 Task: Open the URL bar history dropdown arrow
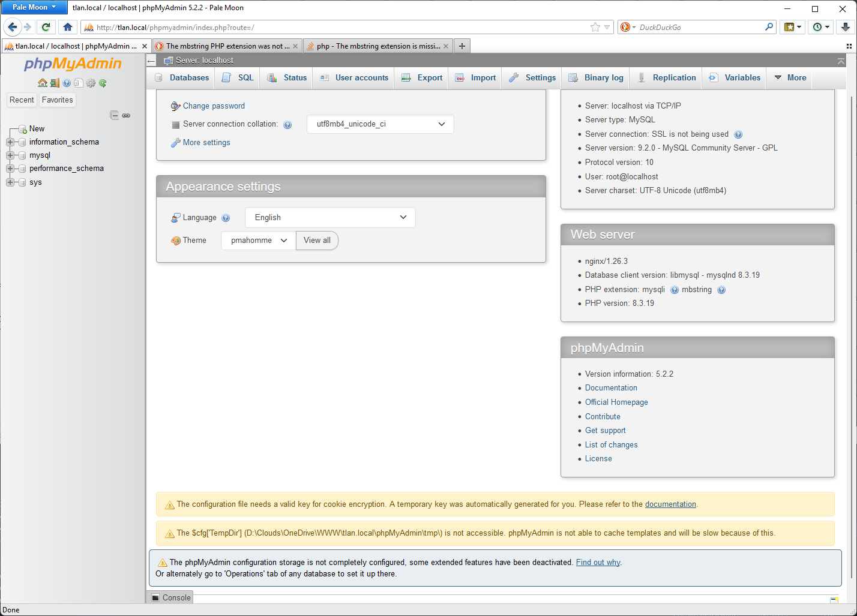[607, 27]
